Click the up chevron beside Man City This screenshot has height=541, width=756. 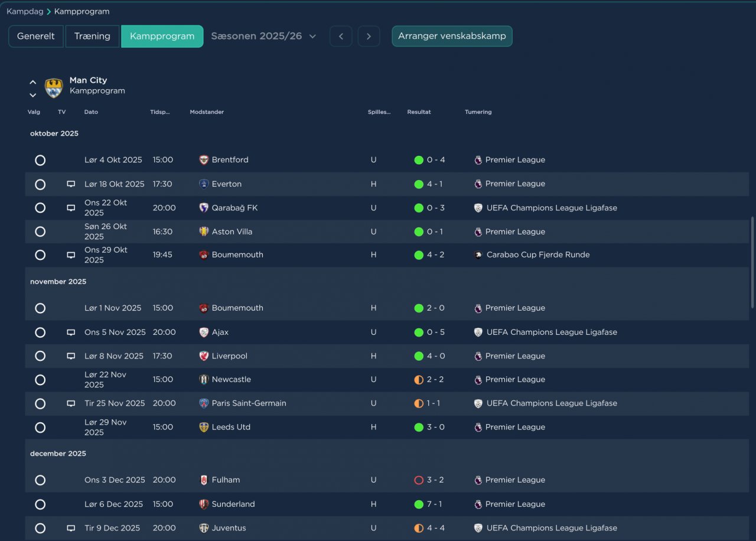click(33, 82)
